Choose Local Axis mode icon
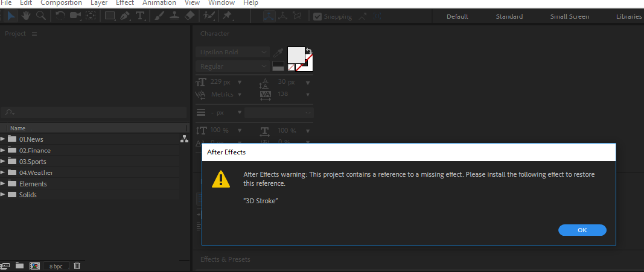644x272 pixels. click(269, 16)
